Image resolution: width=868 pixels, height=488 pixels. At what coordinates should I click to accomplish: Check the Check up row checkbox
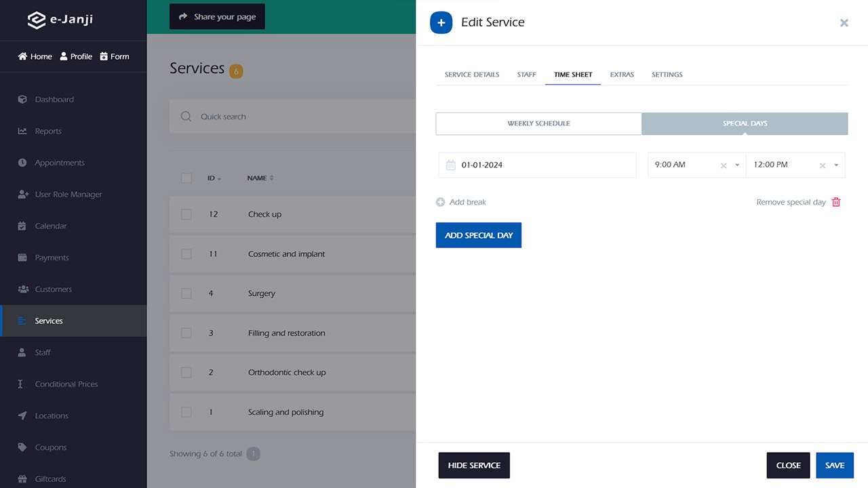click(186, 214)
